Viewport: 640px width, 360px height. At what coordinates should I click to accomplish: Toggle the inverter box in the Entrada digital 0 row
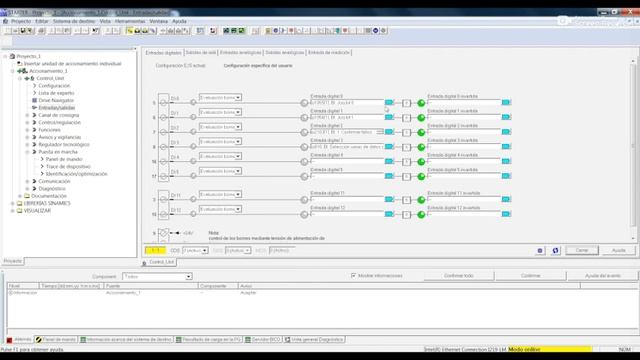[406, 103]
